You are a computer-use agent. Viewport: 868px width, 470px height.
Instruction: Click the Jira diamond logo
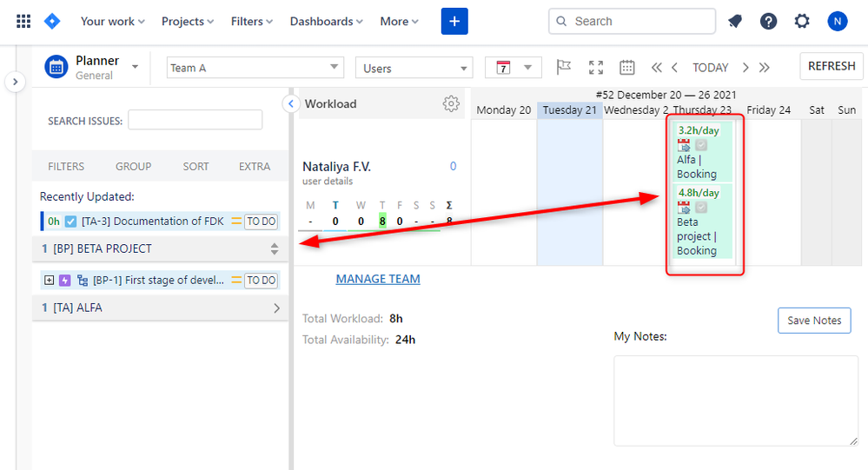pyautogui.click(x=52, y=22)
